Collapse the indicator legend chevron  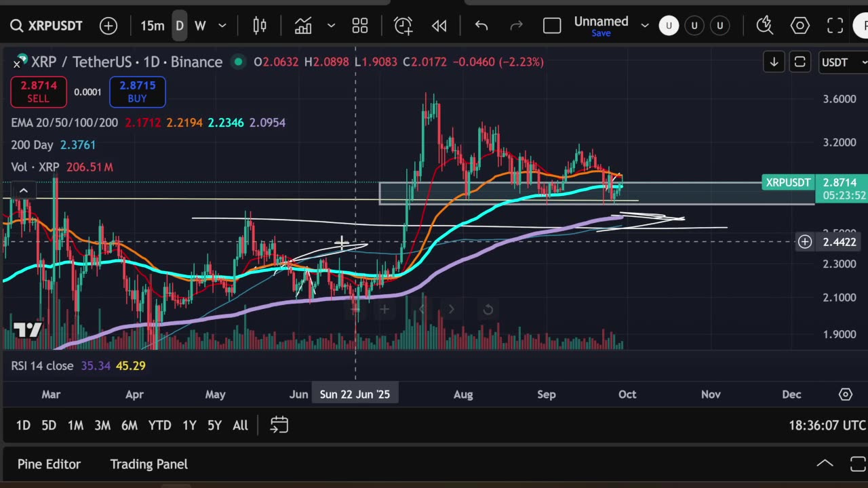click(23, 190)
